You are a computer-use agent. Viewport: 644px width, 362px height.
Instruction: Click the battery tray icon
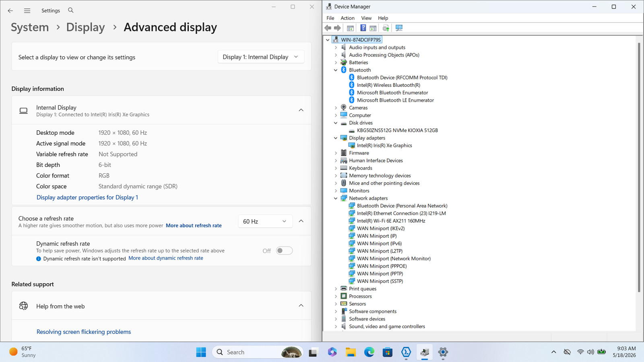tap(602, 352)
